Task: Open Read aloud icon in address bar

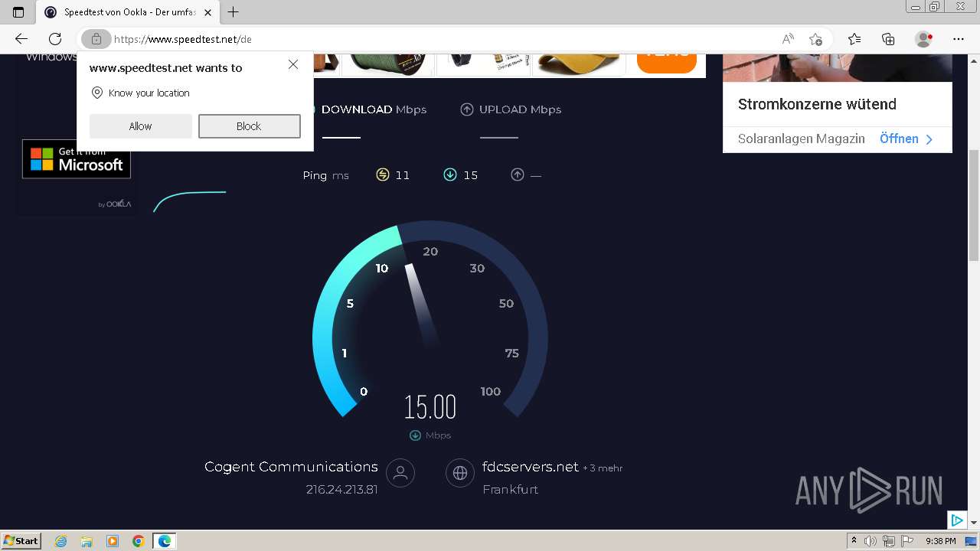Action: (x=788, y=39)
